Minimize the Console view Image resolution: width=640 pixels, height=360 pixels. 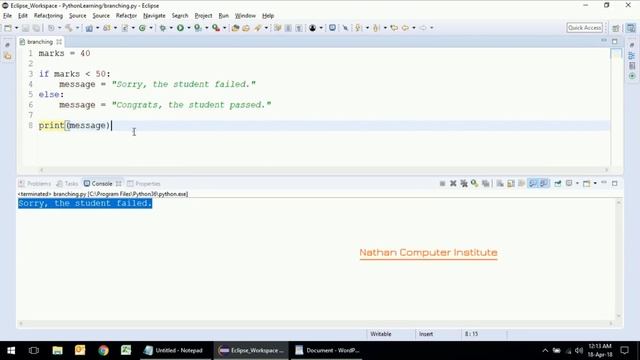click(x=604, y=183)
